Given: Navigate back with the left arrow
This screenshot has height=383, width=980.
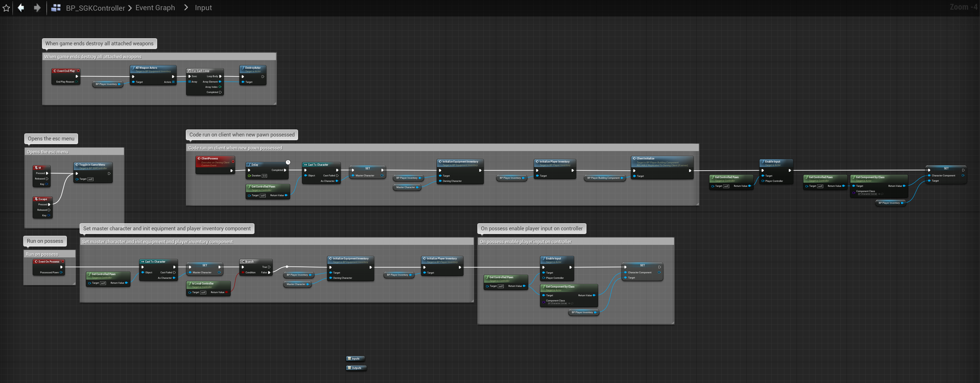Looking at the screenshot, I should pyautogui.click(x=21, y=8).
